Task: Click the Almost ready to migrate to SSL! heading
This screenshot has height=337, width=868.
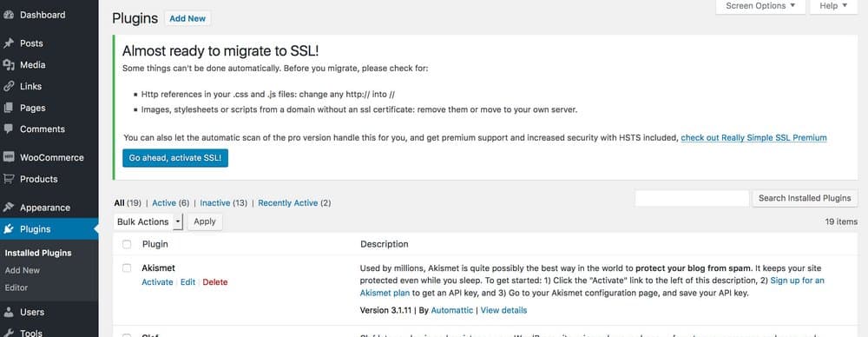Action: 220,51
